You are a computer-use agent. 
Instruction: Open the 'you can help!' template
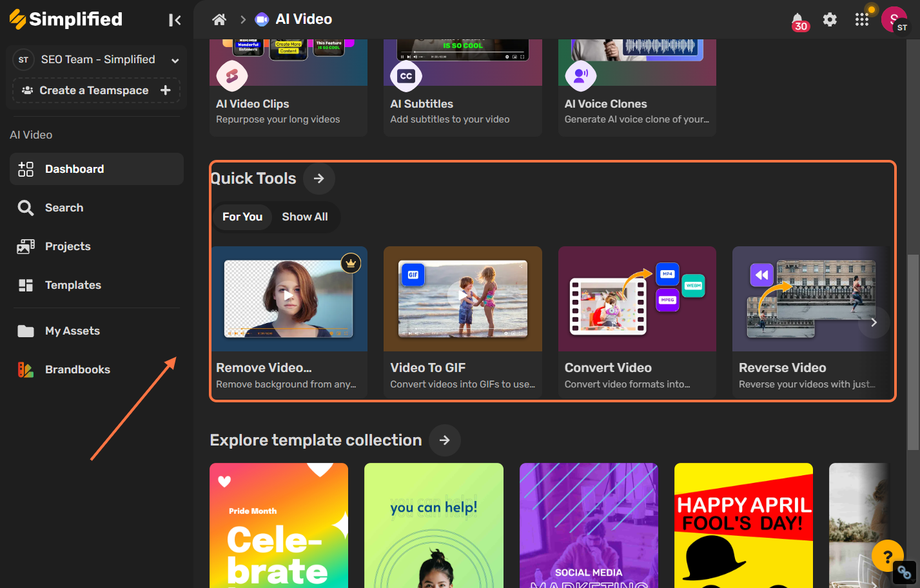tap(434, 525)
